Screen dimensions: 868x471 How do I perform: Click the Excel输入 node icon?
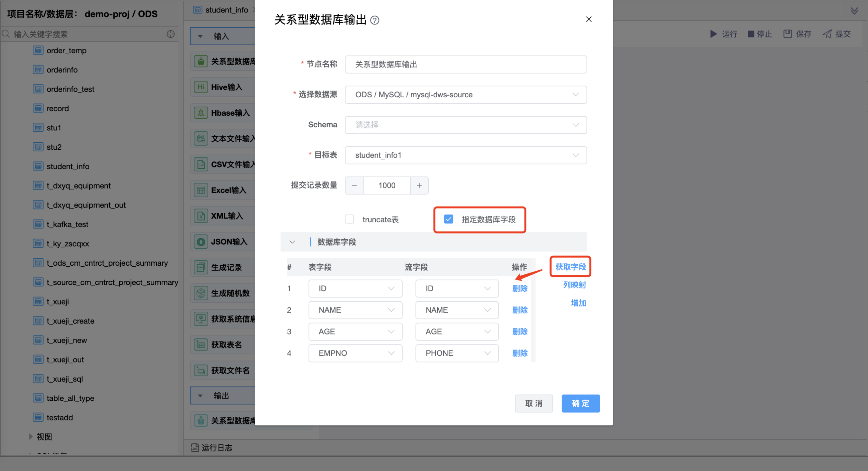tap(201, 190)
